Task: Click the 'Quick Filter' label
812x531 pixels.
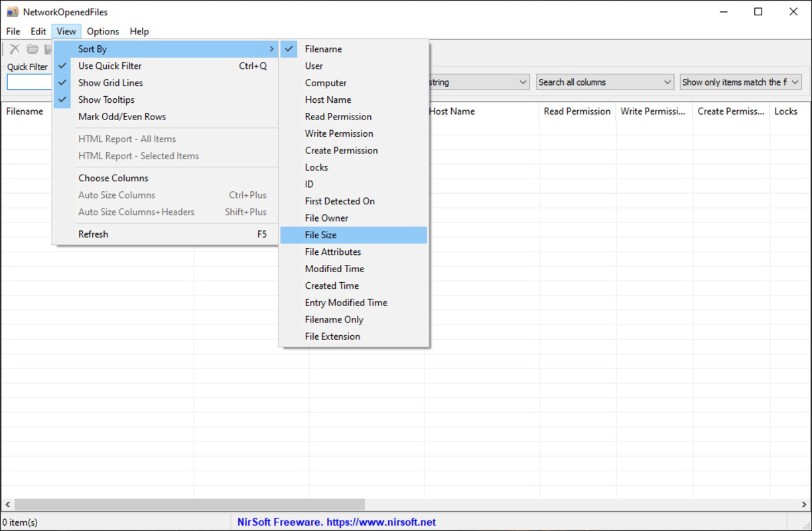Action: 27,67
